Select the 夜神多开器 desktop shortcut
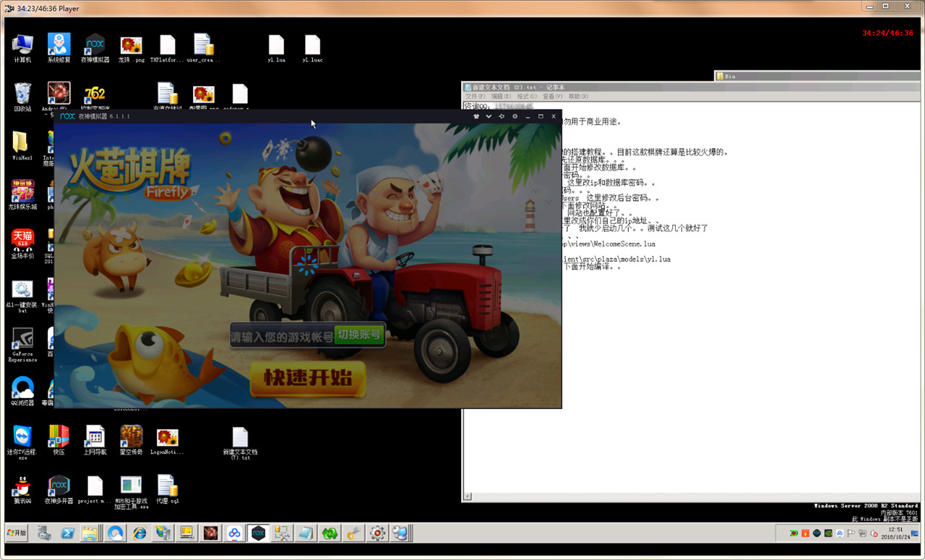The height and width of the screenshot is (560, 925). tap(59, 488)
